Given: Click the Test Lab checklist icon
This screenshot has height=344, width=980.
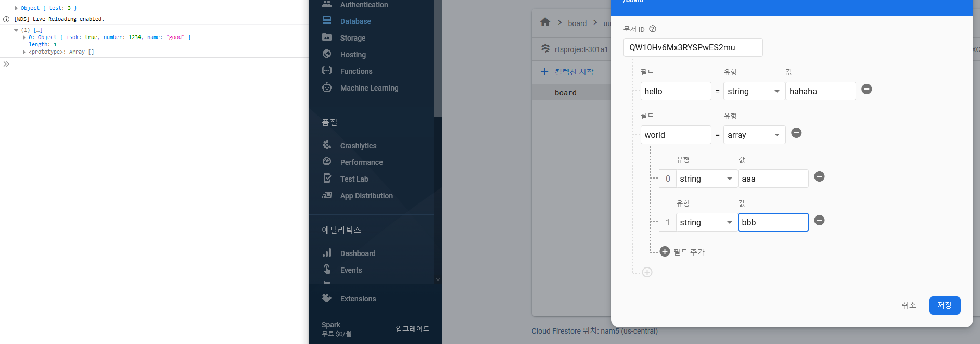Looking at the screenshot, I should [327, 179].
